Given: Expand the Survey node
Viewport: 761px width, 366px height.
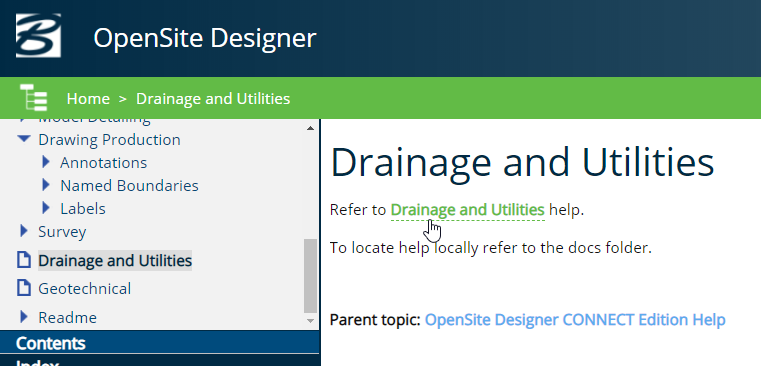Looking at the screenshot, I should click(x=24, y=231).
